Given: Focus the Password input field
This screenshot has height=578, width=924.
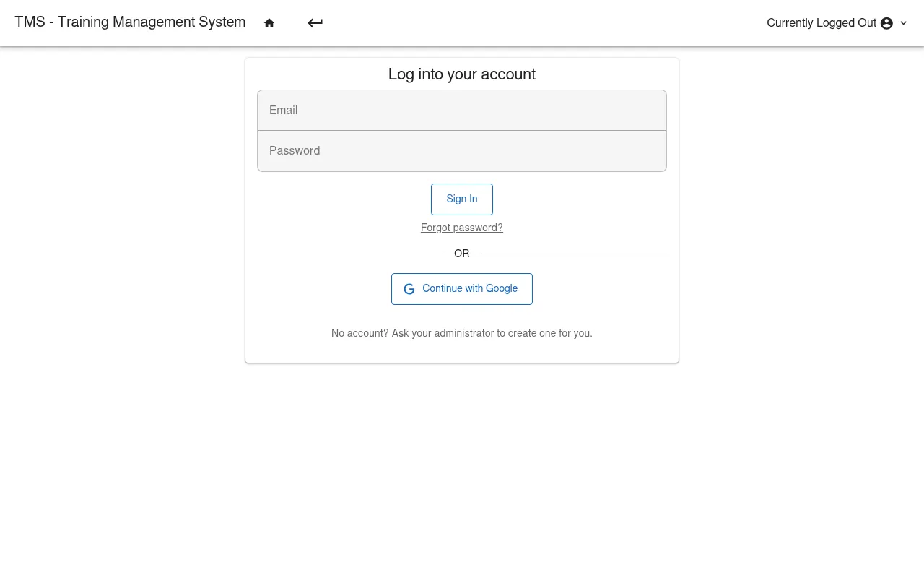Looking at the screenshot, I should click(x=462, y=151).
